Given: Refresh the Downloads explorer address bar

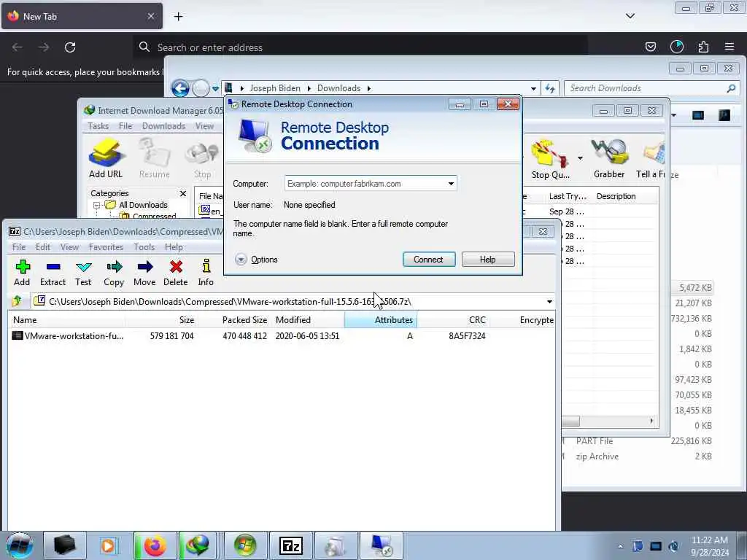Looking at the screenshot, I should 550,88.
